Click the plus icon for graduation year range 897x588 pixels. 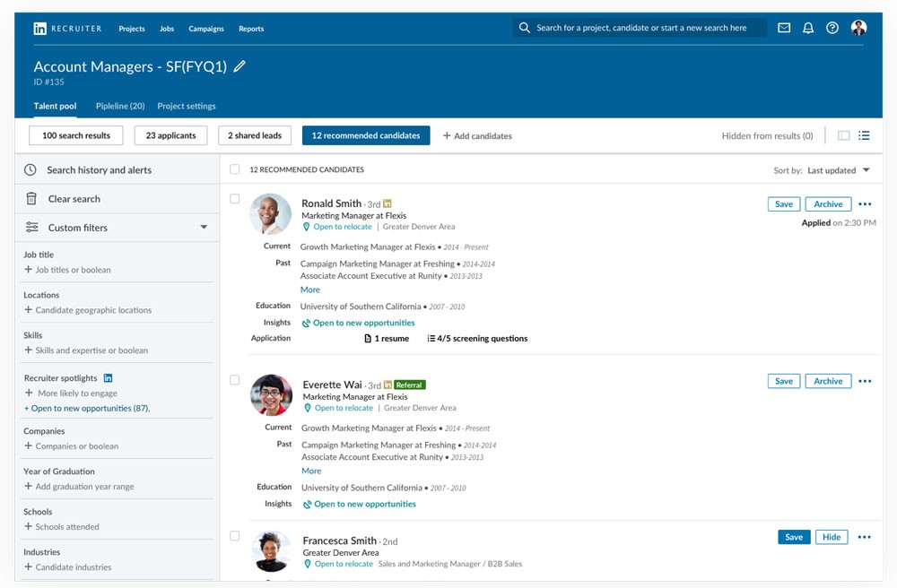click(x=28, y=486)
